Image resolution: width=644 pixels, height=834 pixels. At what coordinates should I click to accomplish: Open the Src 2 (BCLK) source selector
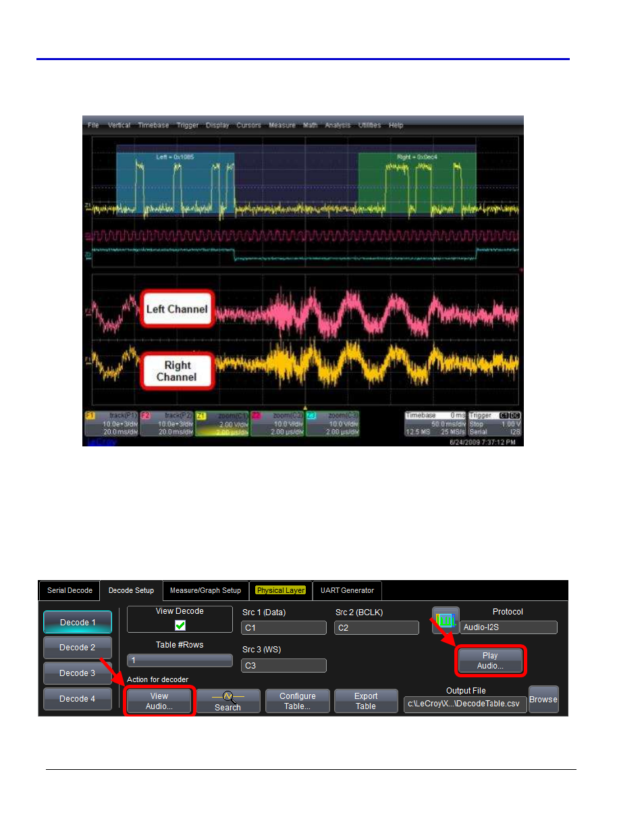pyautogui.click(x=377, y=628)
